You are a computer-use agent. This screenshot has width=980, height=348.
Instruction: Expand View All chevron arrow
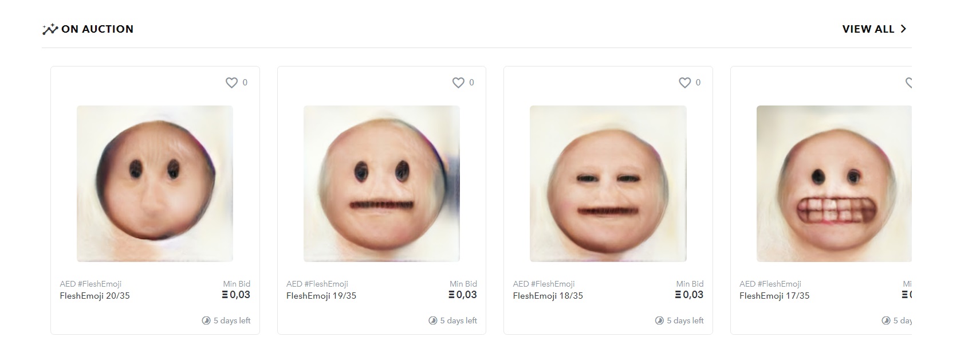click(x=903, y=29)
